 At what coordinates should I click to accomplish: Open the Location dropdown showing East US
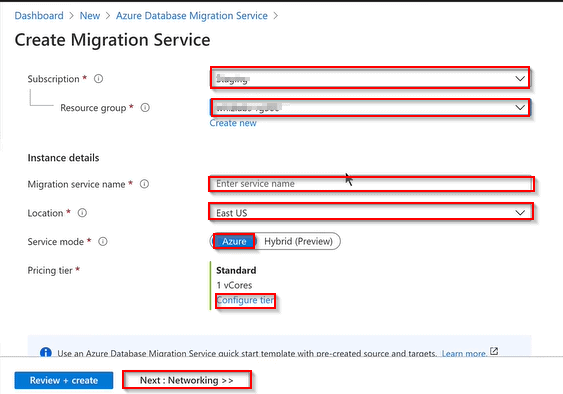[x=371, y=212]
